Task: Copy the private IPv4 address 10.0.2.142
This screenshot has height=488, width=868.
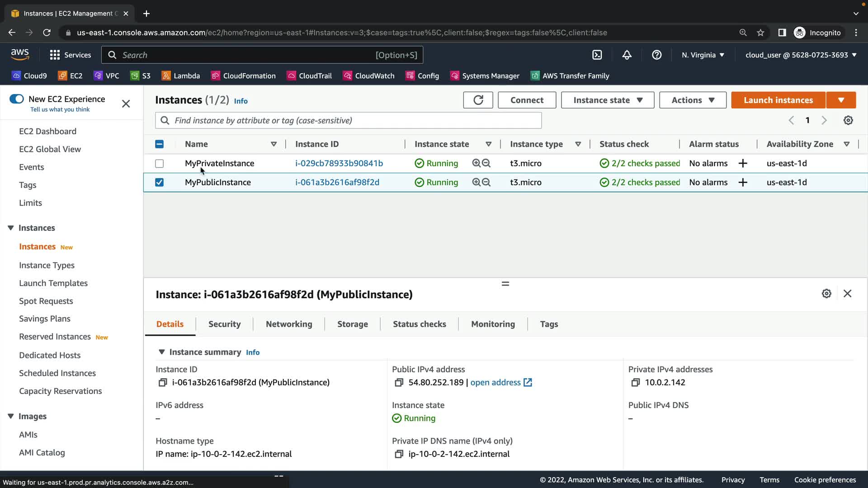Action: click(x=635, y=383)
